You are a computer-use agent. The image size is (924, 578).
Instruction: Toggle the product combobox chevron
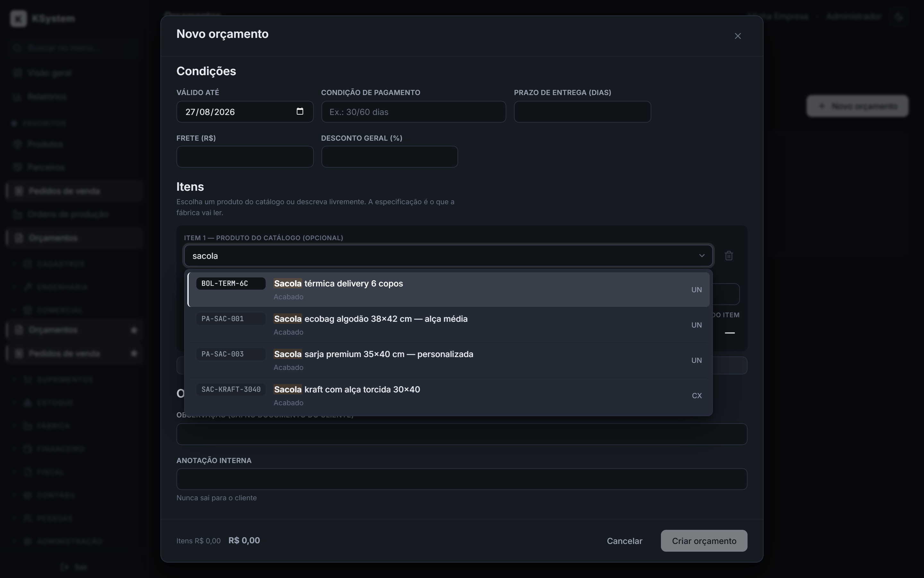[x=701, y=255]
